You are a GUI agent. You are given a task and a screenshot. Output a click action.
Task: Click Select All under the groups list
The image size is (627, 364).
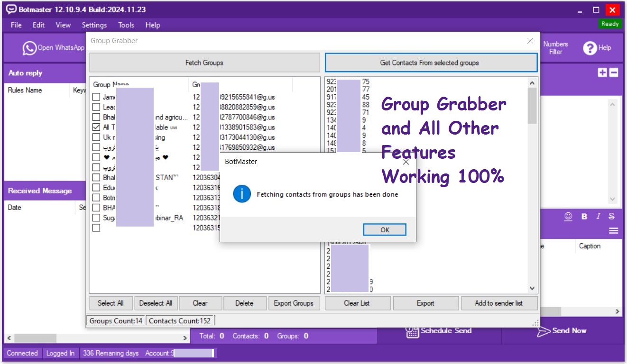point(111,303)
